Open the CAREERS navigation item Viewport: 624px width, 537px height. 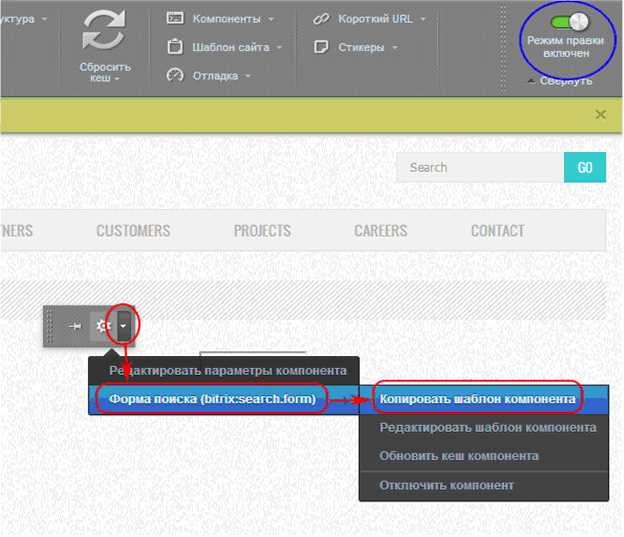pyautogui.click(x=381, y=231)
